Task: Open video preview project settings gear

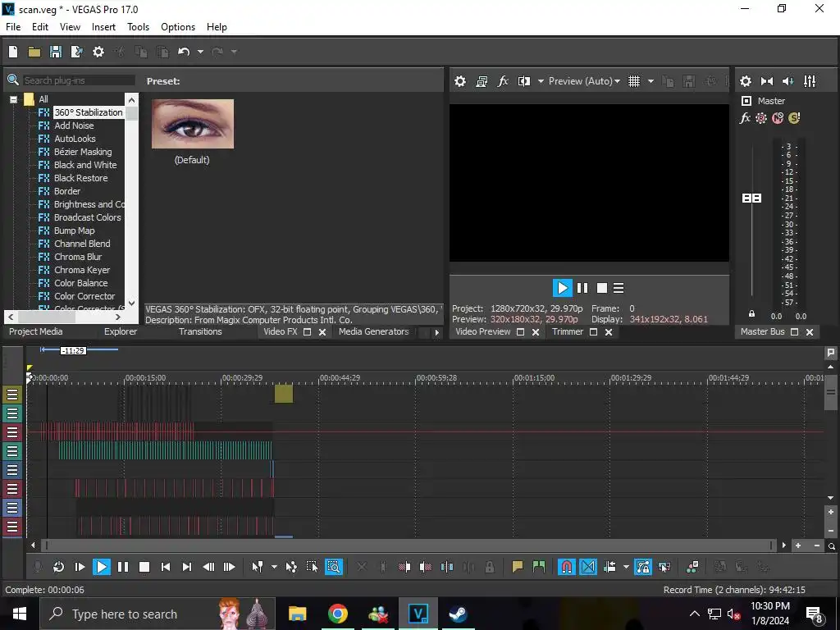Action: pyautogui.click(x=460, y=81)
